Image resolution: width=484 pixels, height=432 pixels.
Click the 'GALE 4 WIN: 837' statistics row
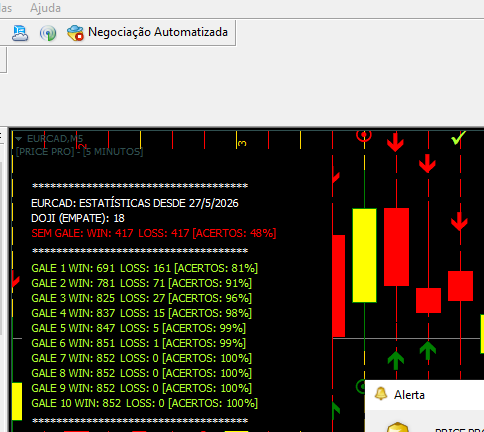click(142, 313)
